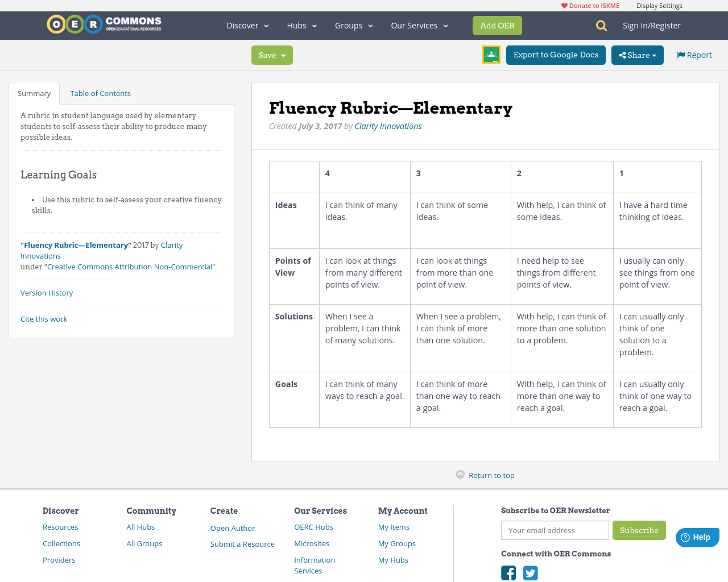Switch to the Table of Contents tab
This screenshot has height=582, width=728.
coord(100,93)
